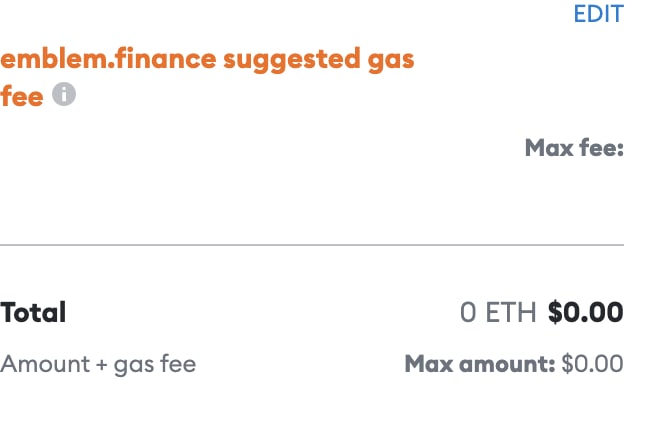
Task: Click the Max fee: label
Action: pyautogui.click(x=574, y=148)
